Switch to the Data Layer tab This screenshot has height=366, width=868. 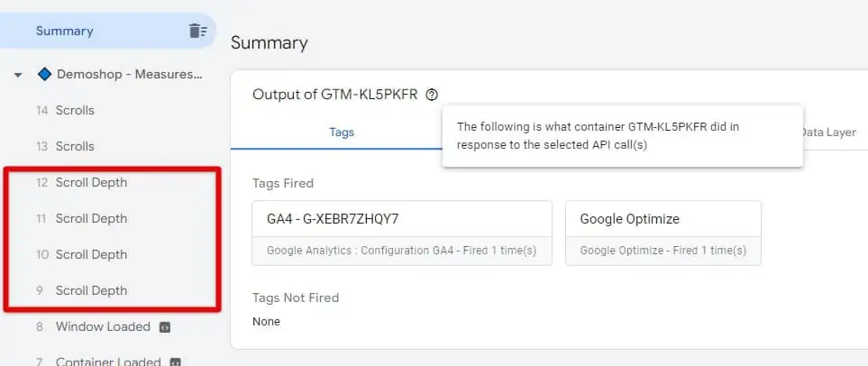coord(827,132)
